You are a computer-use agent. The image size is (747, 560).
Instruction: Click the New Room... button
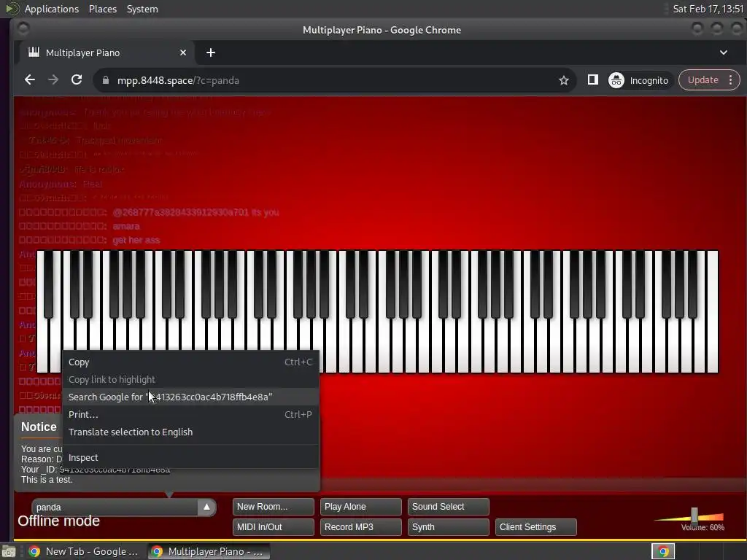(x=273, y=507)
